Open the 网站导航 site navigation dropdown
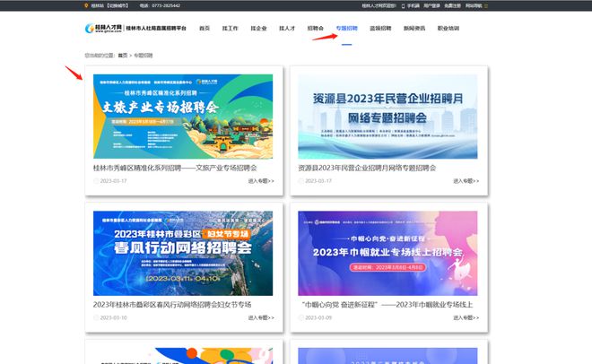Viewport: 592px width, 364px height. click(x=474, y=5)
